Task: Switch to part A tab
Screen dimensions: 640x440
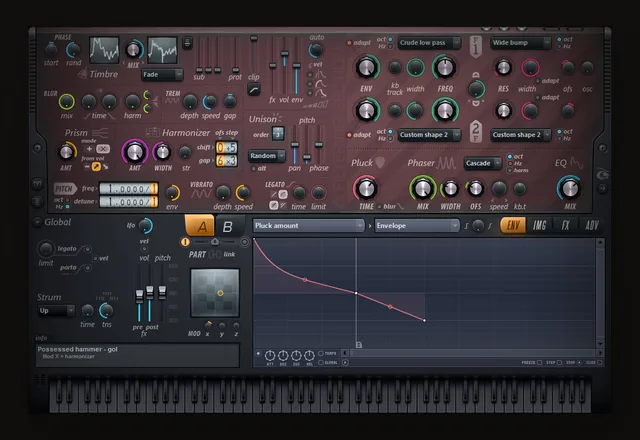Action: pyautogui.click(x=200, y=226)
